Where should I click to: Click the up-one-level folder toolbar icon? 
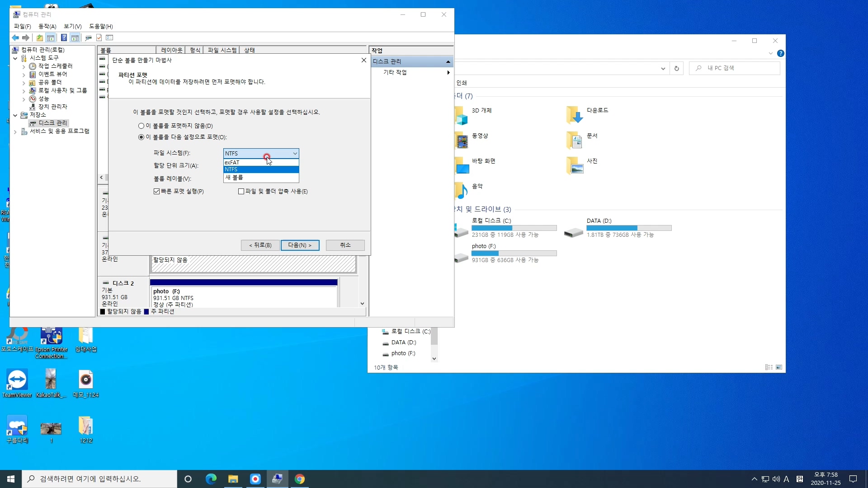pyautogui.click(x=40, y=38)
